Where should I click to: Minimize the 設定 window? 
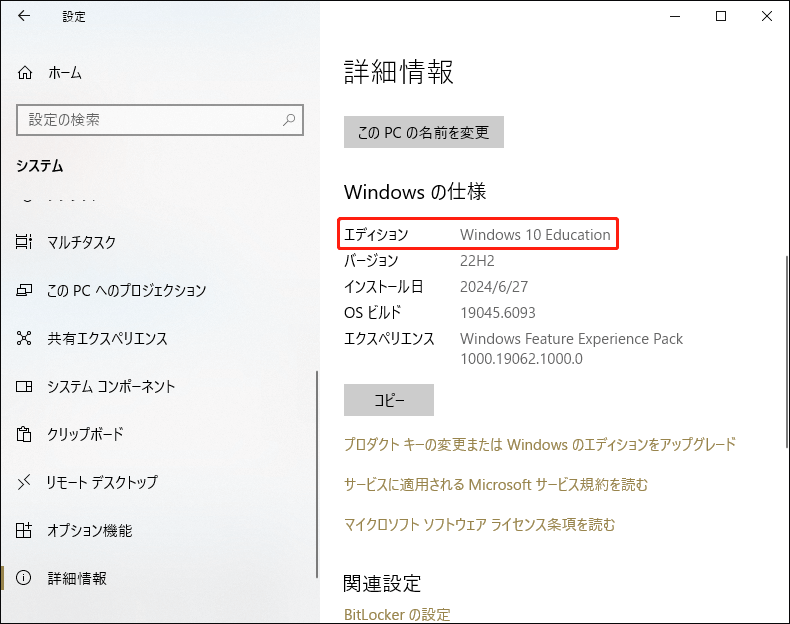tap(675, 16)
